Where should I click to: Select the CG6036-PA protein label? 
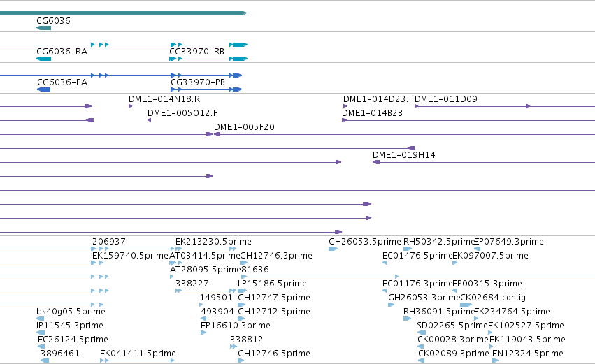click(62, 82)
